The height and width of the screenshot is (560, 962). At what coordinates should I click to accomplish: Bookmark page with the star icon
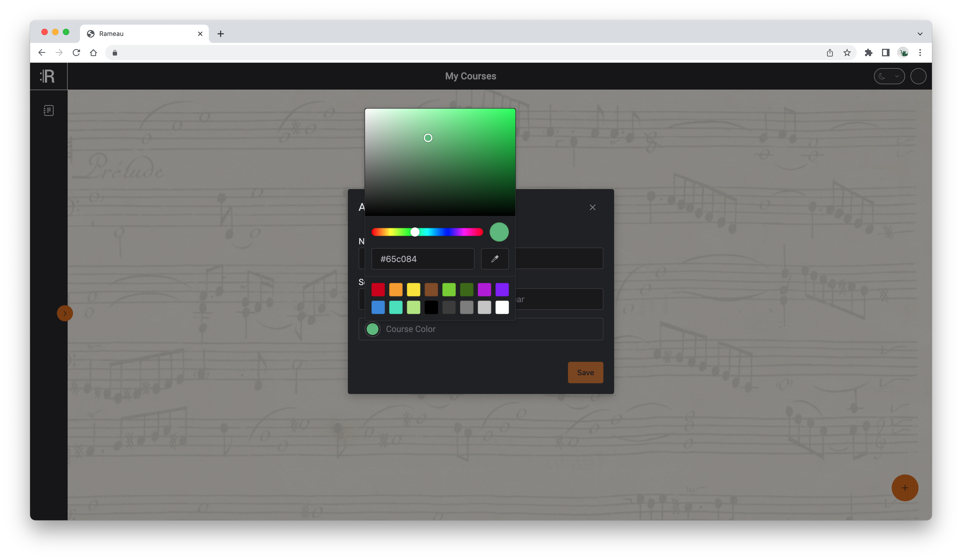pyautogui.click(x=847, y=53)
